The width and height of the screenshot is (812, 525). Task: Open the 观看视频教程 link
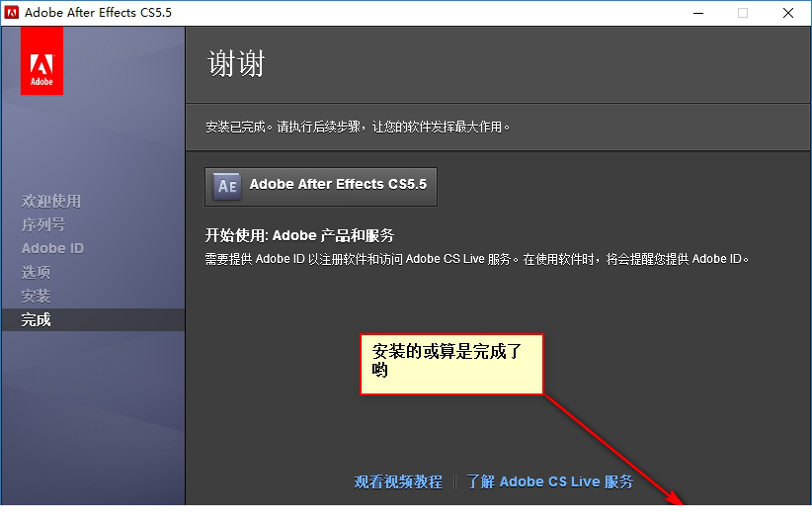coord(398,481)
